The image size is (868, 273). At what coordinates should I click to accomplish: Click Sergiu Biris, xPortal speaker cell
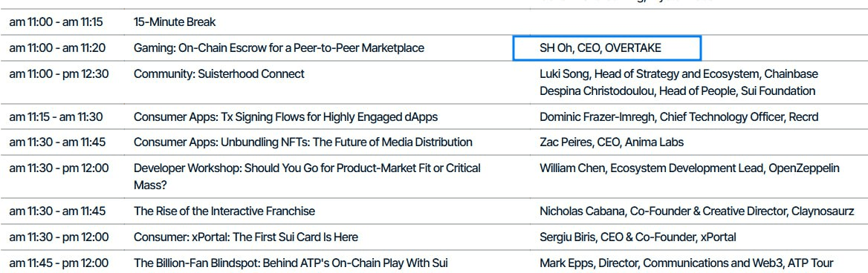coord(638,237)
